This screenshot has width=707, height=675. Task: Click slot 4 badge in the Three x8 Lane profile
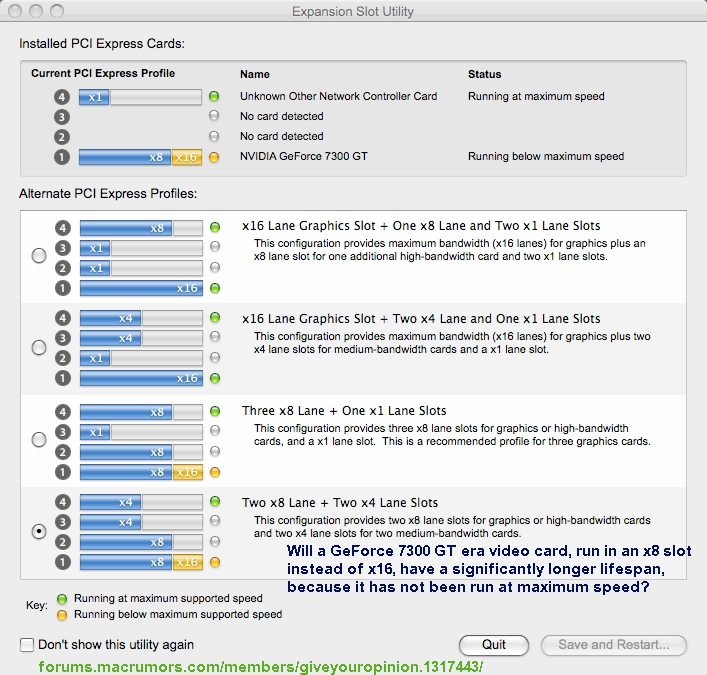click(63, 412)
